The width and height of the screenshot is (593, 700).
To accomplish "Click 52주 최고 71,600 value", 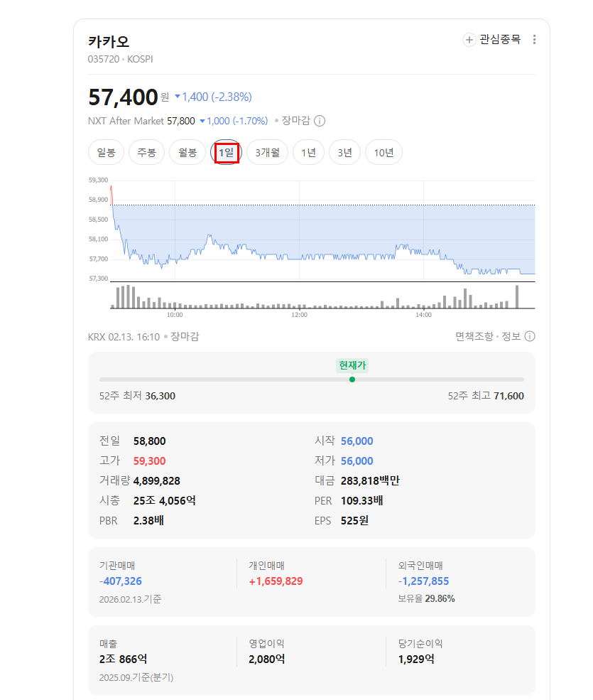I will [508, 396].
